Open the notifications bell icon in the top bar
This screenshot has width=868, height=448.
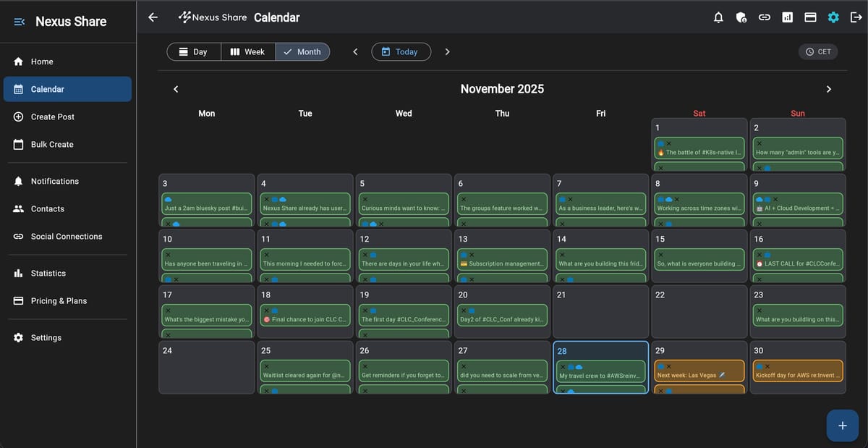click(718, 17)
